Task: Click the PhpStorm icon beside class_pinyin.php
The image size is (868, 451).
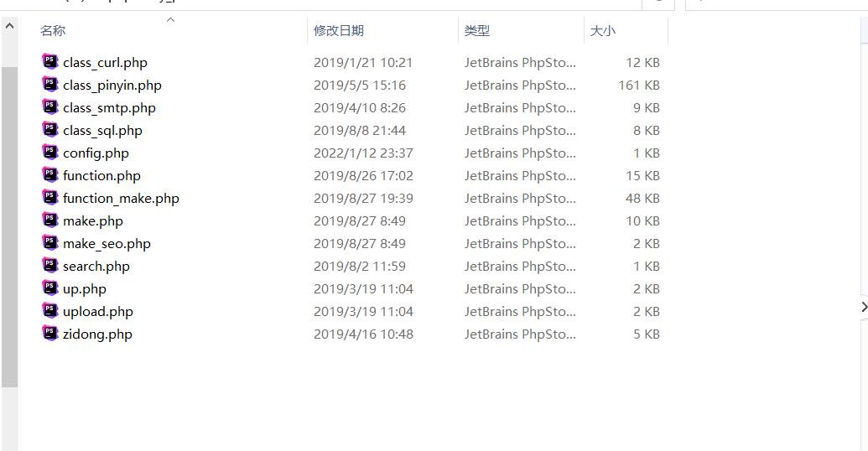Action: [50, 85]
